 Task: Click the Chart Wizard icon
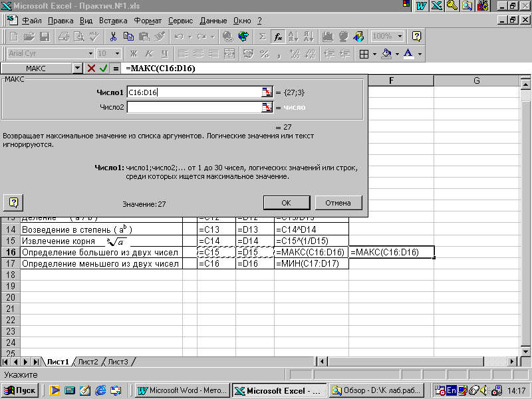(x=328, y=37)
